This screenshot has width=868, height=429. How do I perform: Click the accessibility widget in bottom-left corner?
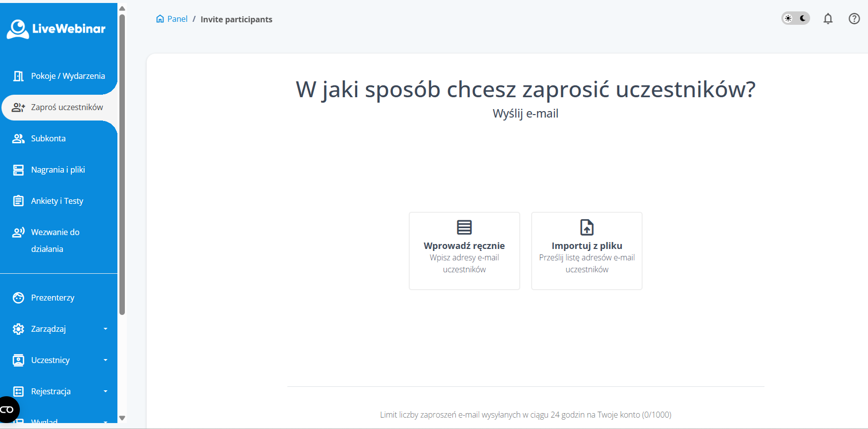pos(8,410)
